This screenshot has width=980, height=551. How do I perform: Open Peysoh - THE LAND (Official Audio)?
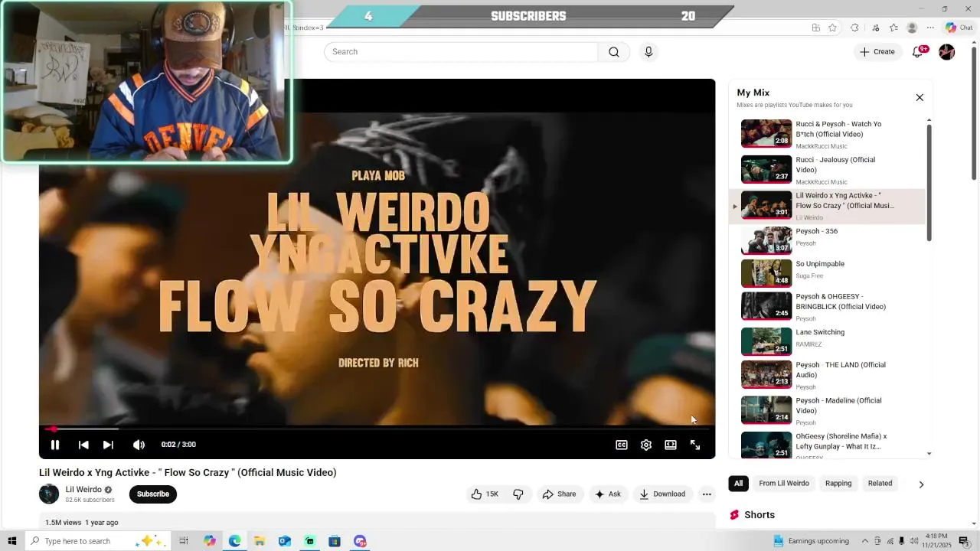coord(827,375)
